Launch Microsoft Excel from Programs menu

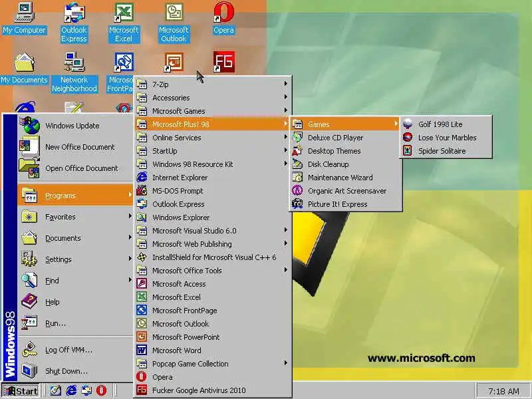click(213, 297)
